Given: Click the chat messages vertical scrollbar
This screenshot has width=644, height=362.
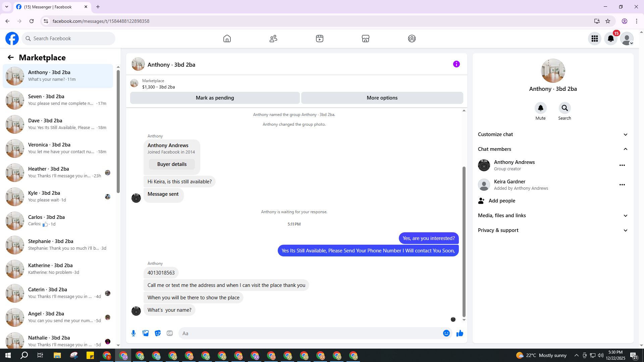Looking at the screenshot, I should 464,241.
